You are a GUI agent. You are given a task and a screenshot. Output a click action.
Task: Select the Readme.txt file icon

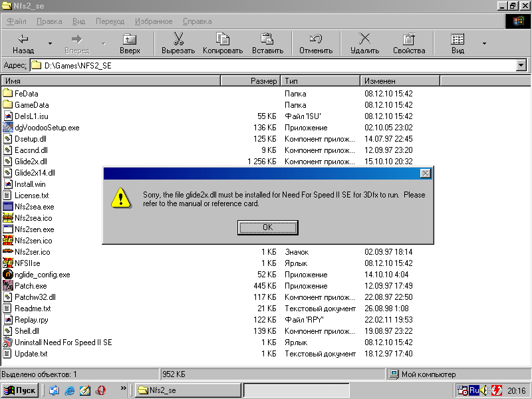7,309
